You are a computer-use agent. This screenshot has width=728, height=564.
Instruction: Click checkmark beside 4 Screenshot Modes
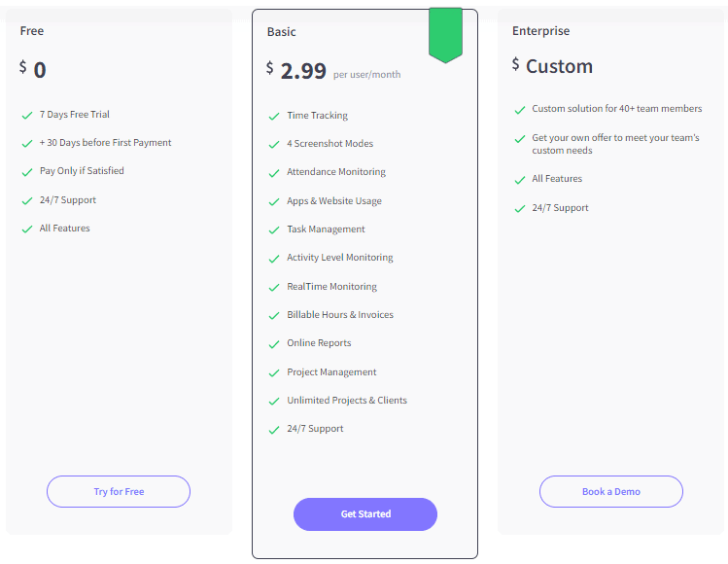click(x=274, y=145)
